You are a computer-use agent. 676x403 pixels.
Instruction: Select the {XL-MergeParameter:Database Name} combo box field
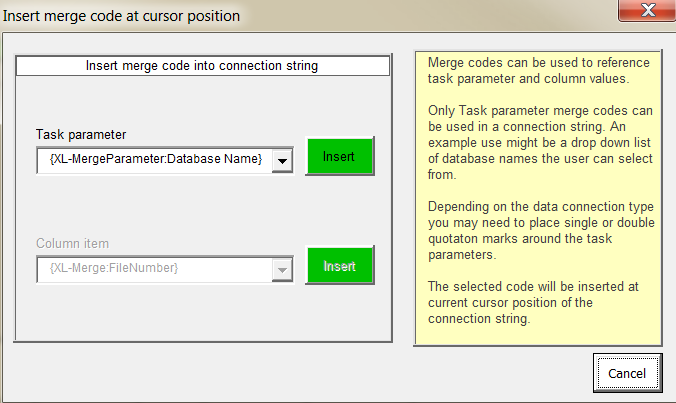click(x=165, y=160)
